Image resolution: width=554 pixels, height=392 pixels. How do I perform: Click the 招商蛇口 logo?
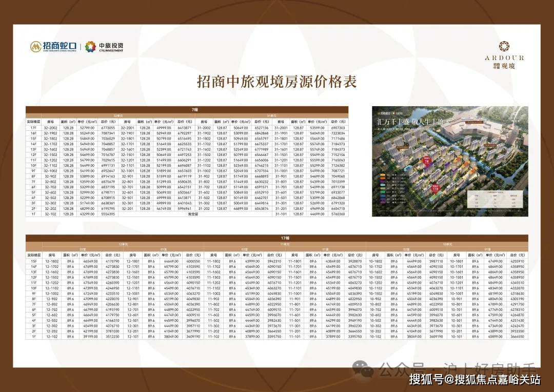pyautogui.click(x=53, y=47)
